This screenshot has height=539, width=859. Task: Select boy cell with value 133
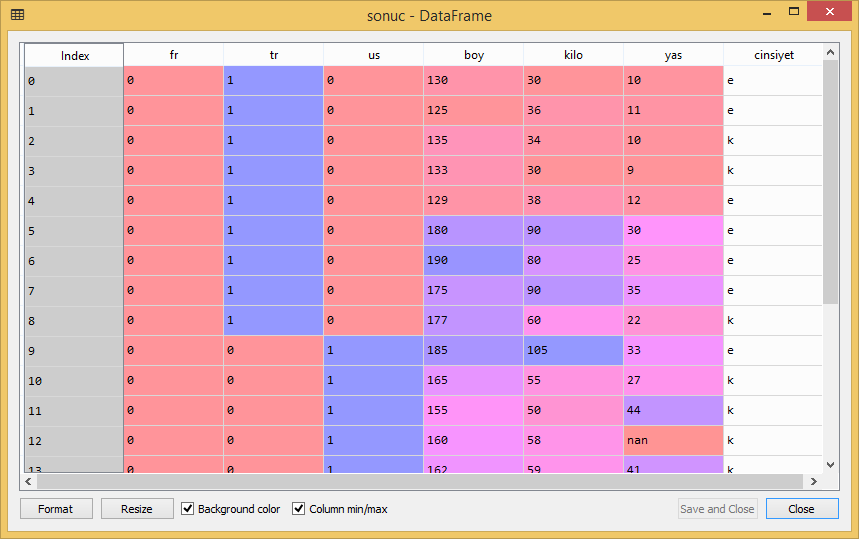[473, 170]
